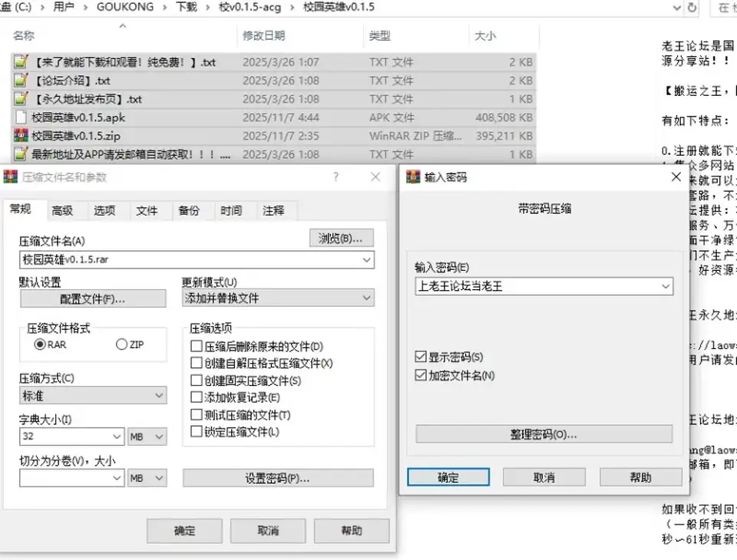Image resolution: width=737 pixels, height=560 pixels.
Task: Click the icon of 【来了就能下载和观看】.txt file
Action: (x=21, y=62)
